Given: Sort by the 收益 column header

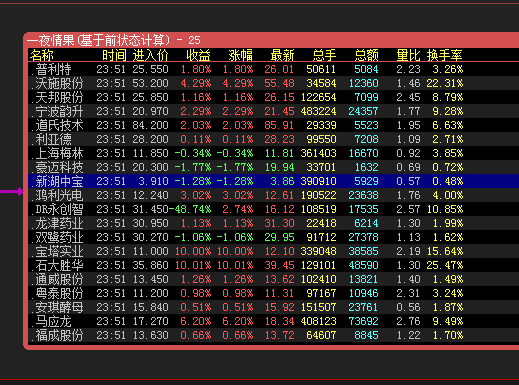Looking at the screenshot, I should tap(198, 55).
